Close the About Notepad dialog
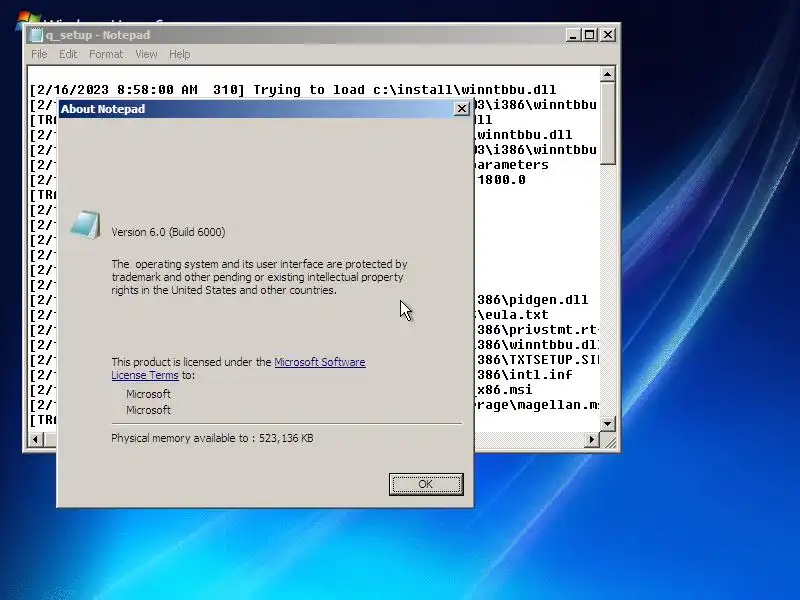 [x=462, y=109]
